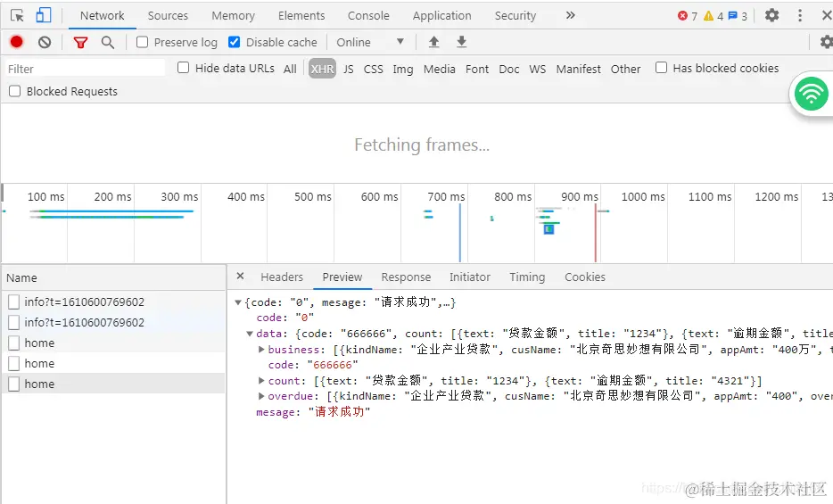Switch to the Sources panel tab
The image size is (833, 504).
168,15
